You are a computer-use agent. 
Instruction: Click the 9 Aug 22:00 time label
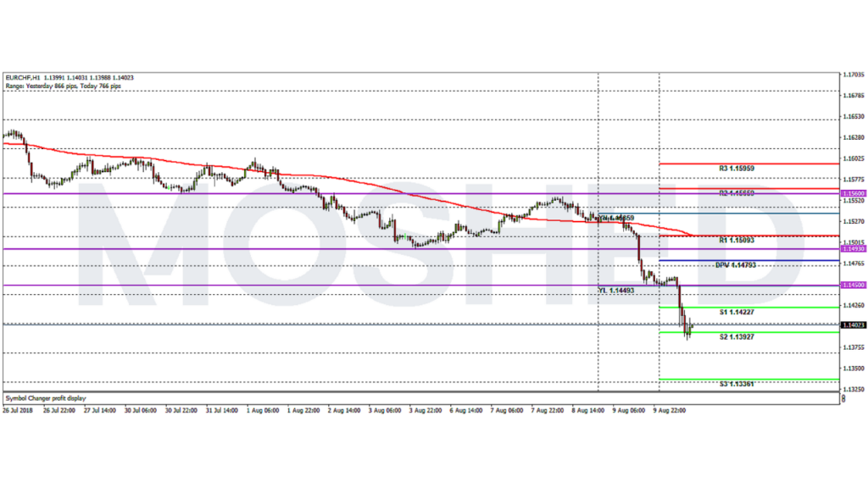[x=669, y=408]
